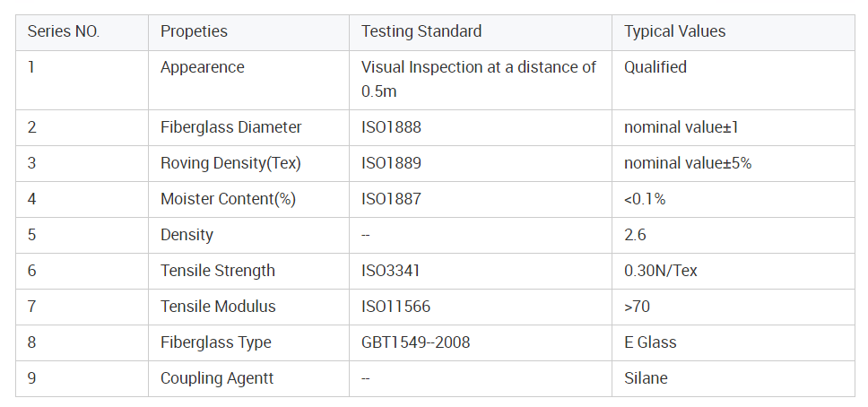Image resolution: width=868 pixels, height=407 pixels.
Task: Select the '0.30N/Tex' value cell
Action: click(x=660, y=271)
